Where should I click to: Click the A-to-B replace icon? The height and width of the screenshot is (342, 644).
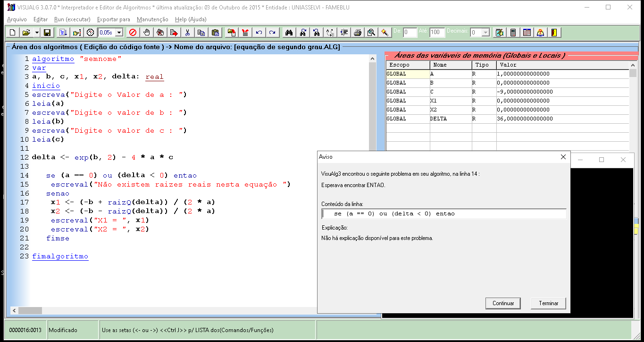(x=330, y=33)
